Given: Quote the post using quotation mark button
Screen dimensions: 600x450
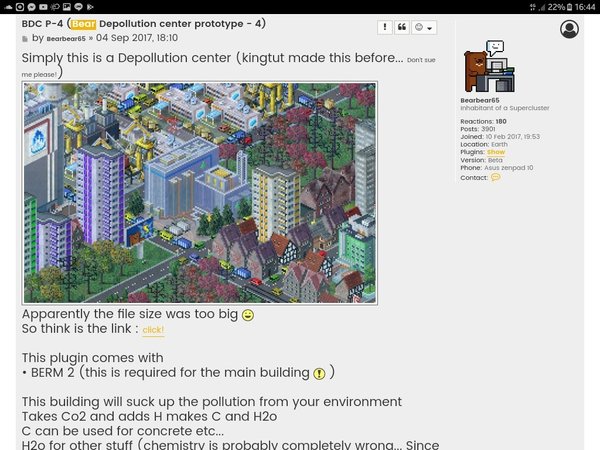Looking at the screenshot, I should click(402, 27).
